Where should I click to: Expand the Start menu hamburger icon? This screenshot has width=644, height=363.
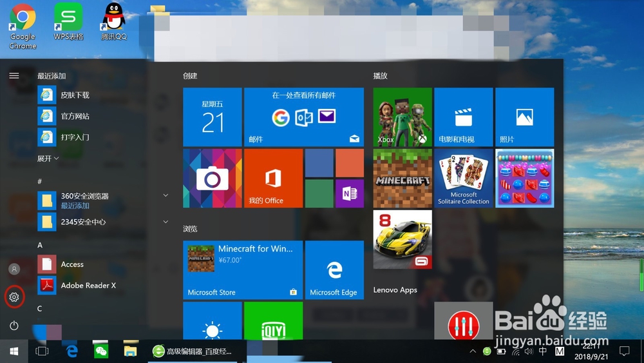pyautogui.click(x=14, y=75)
